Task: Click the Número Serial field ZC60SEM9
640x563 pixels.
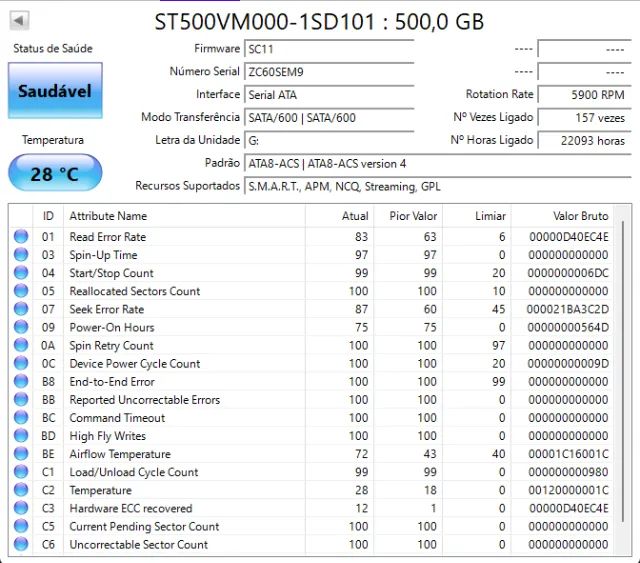Action: click(x=329, y=72)
